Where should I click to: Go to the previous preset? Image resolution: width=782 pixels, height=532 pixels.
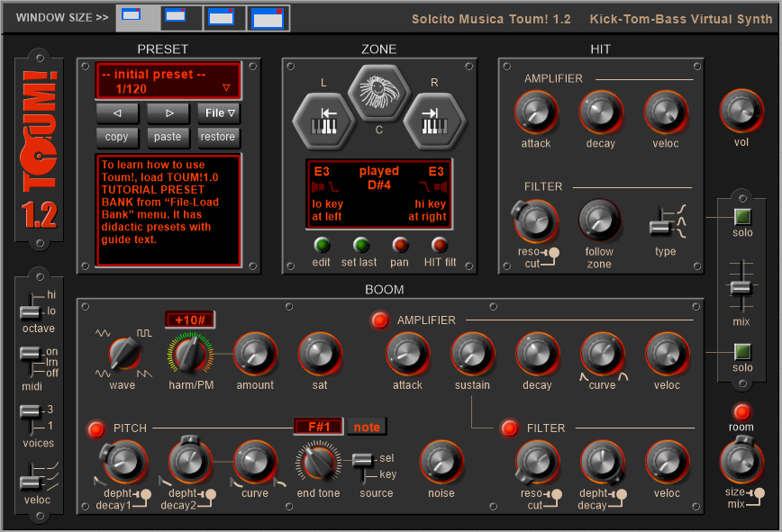pyautogui.click(x=117, y=113)
